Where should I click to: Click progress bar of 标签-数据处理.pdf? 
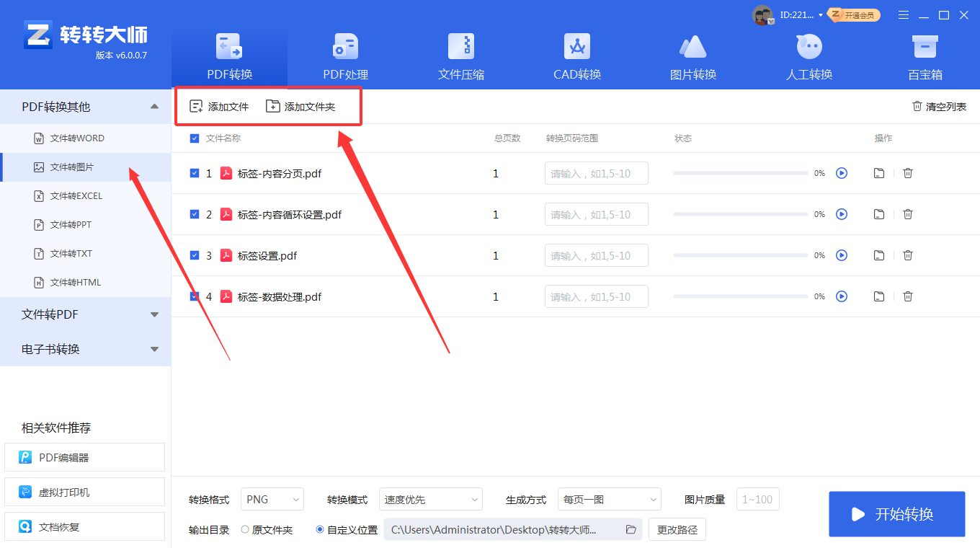[x=741, y=296]
